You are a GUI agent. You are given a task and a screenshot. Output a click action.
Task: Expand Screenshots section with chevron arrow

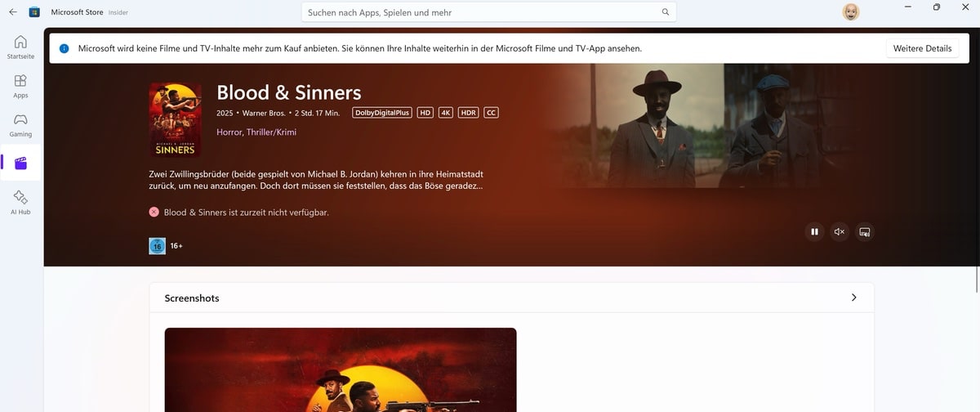pos(854,298)
